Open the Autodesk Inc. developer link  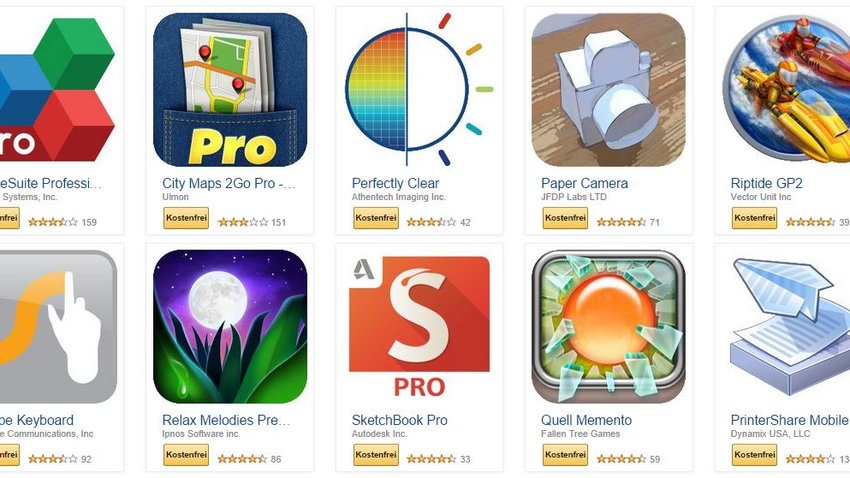[379, 434]
